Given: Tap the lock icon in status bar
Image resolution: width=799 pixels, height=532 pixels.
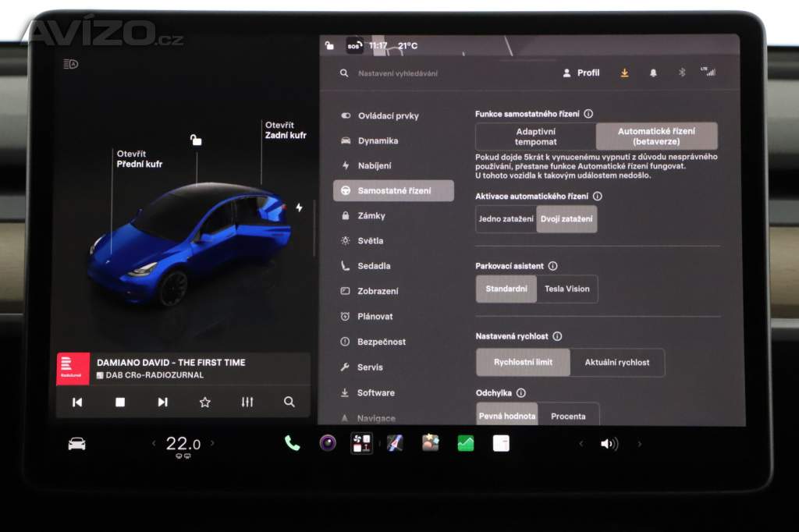Looking at the screenshot, I should coord(330,45).
